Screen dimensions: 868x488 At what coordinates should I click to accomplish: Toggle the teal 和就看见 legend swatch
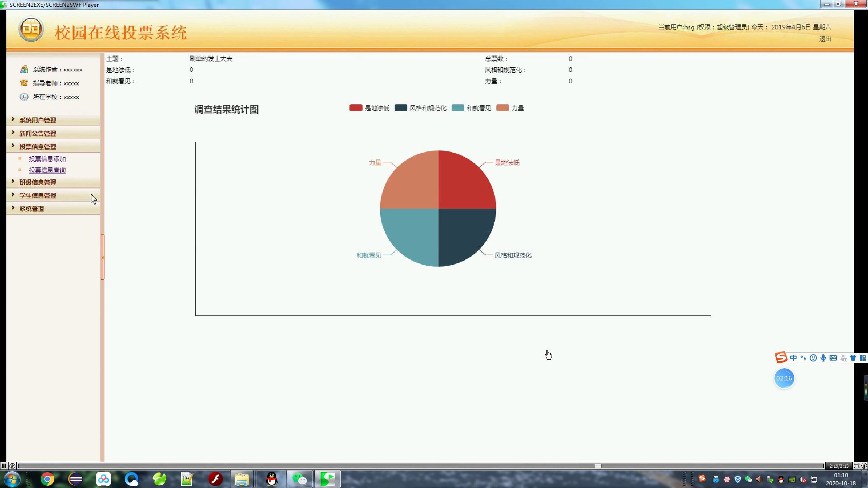458,108
